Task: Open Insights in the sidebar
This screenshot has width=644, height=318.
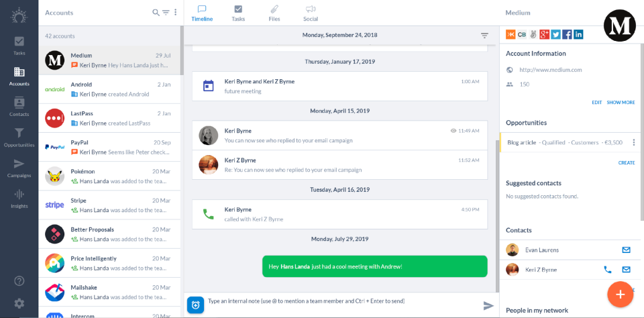Action: (x=19, y=199)
